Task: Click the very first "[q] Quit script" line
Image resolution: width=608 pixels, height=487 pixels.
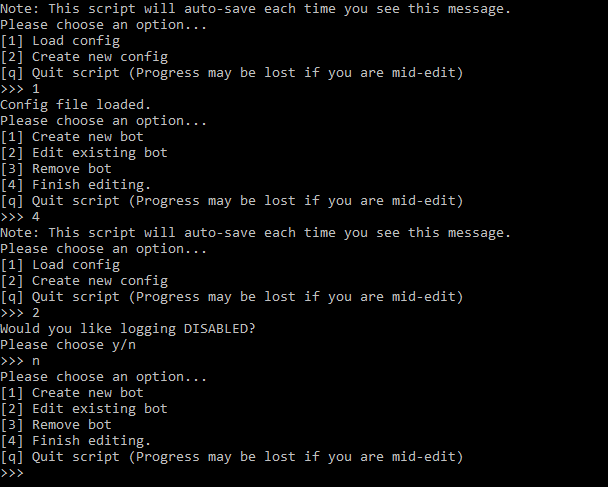Action: coord(231,73)
